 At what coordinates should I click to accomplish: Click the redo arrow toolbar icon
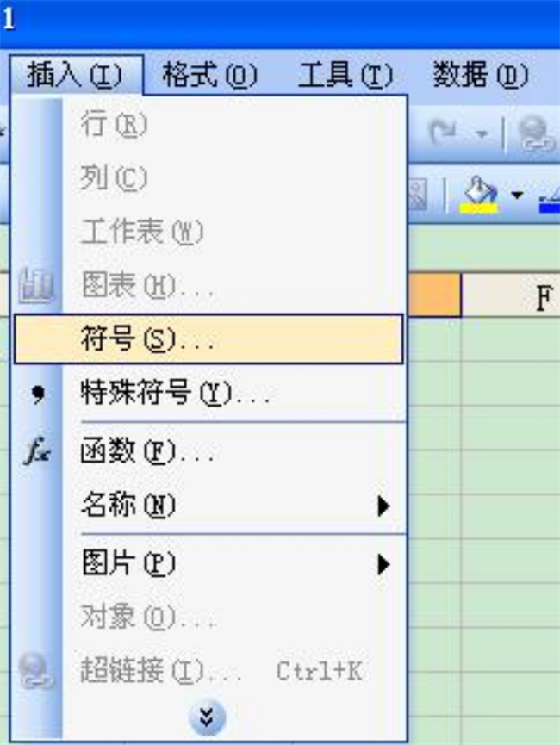[443, 133]
